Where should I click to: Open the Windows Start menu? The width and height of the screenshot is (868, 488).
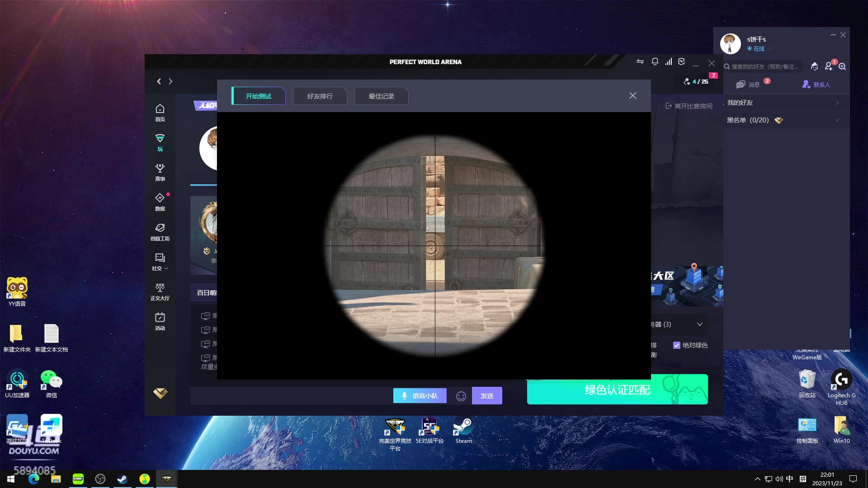point(11,479)
